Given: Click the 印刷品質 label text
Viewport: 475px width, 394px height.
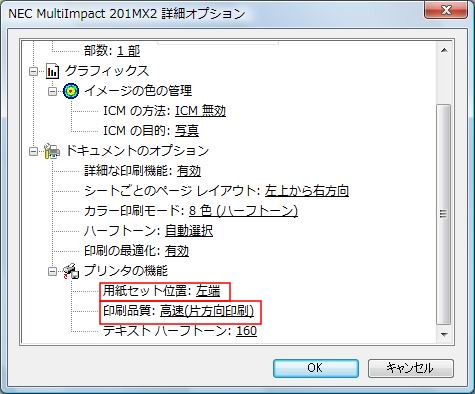Looking at the screenshot, I should coord(129,311).
